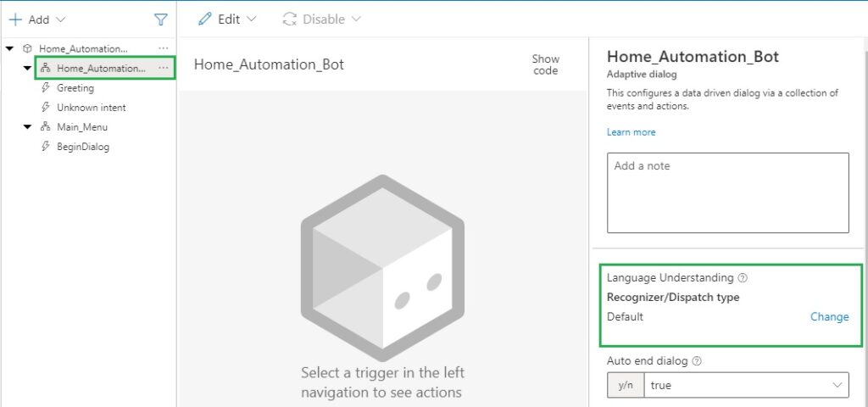
Task: Click Show code button
Action: click(x=545, y=64)
